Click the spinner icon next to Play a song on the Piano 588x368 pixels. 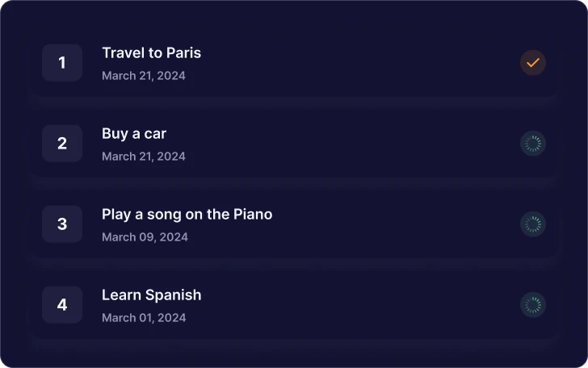click(532, 224)
